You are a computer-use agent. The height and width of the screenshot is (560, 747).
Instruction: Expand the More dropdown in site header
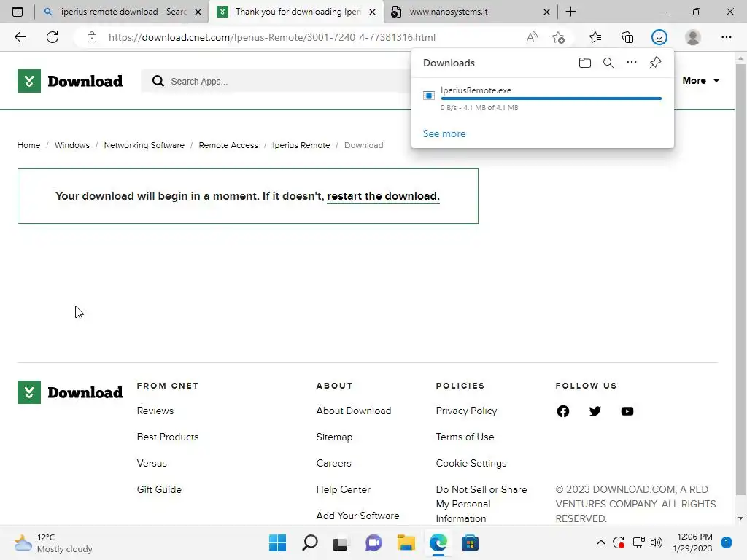pos(701,81)
